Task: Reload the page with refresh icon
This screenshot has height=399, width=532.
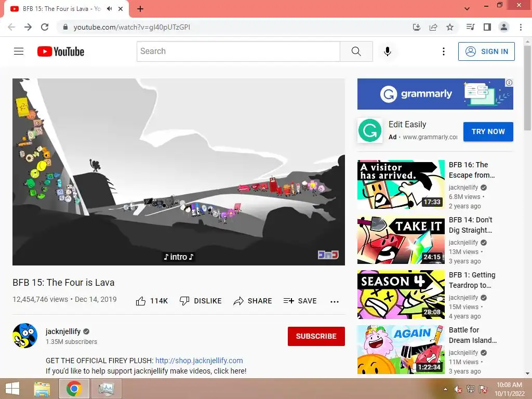Action: click(x=45, y=27)
